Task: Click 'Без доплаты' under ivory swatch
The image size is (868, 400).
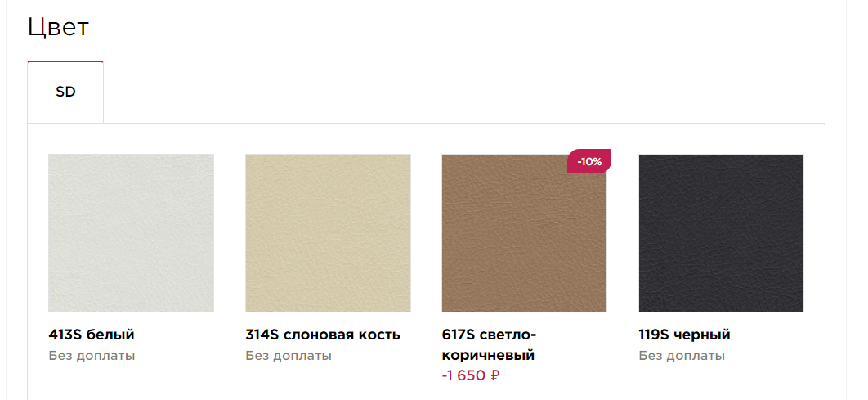Action: [289, 356]
